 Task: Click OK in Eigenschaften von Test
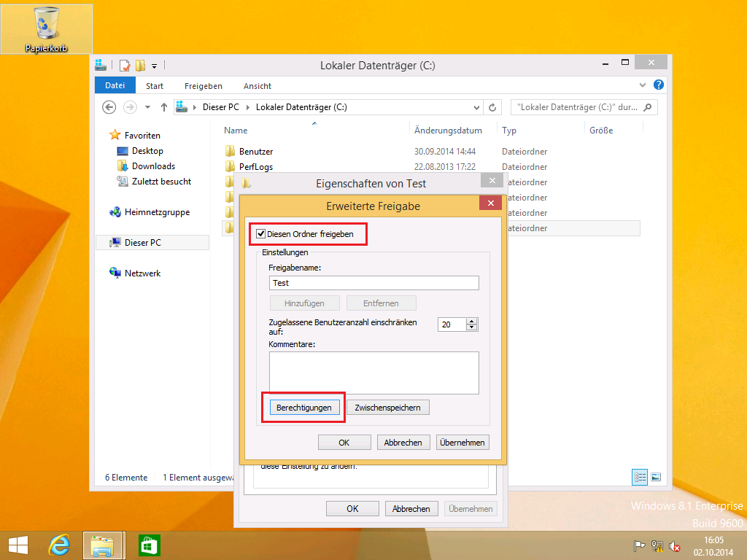click(352, 508)
